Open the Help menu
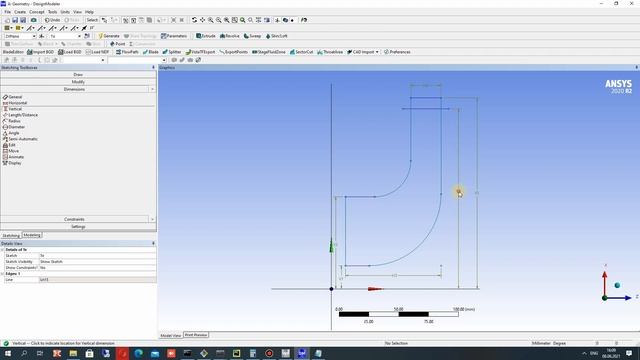This screenshot has height=360, width=640. pos(89,12)
